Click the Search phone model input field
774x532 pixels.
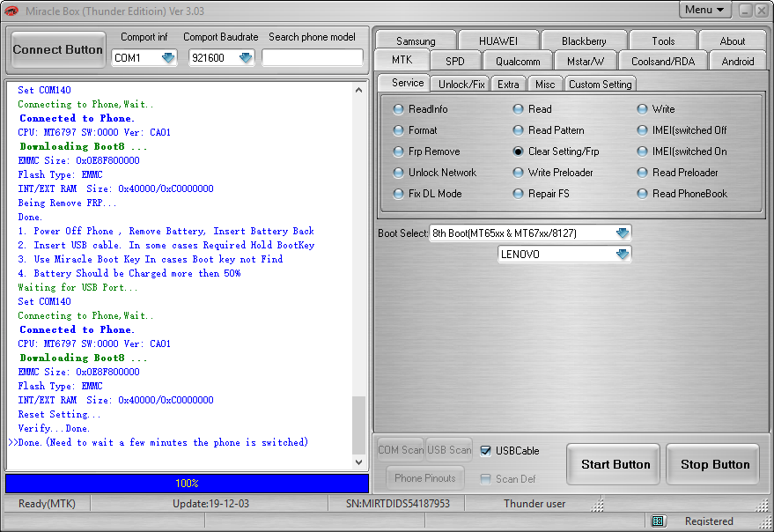tap(313, 58)
